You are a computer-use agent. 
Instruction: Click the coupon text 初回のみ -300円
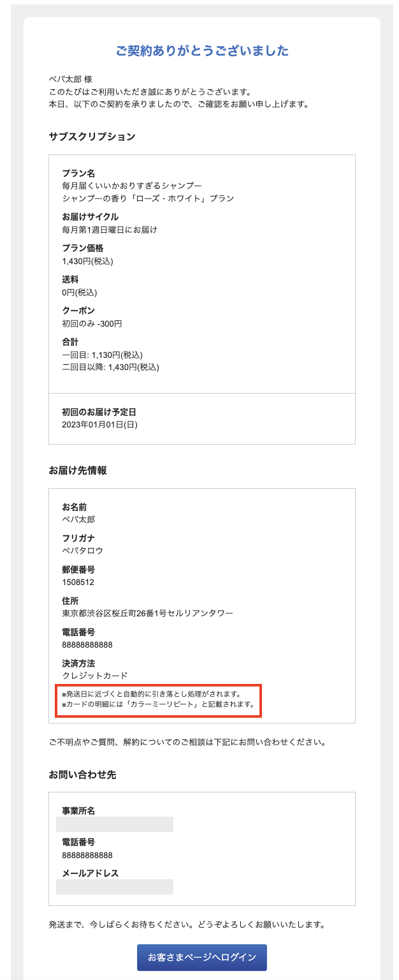tap(92, 323)
